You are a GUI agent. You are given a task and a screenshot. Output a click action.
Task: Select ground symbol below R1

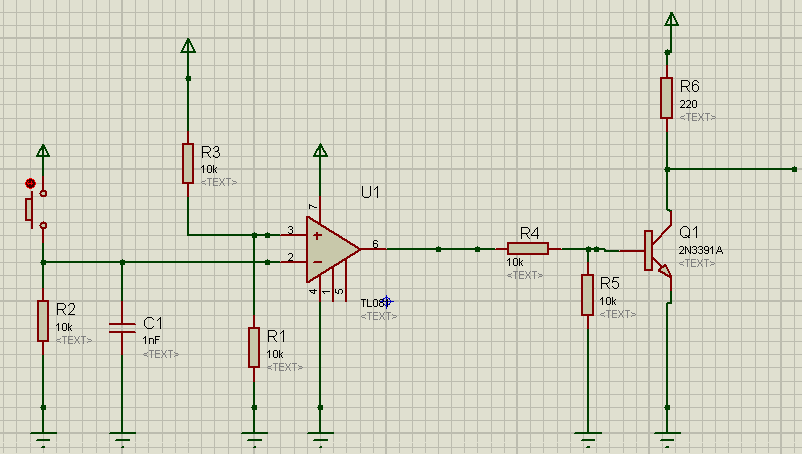[x=254, y=438]
